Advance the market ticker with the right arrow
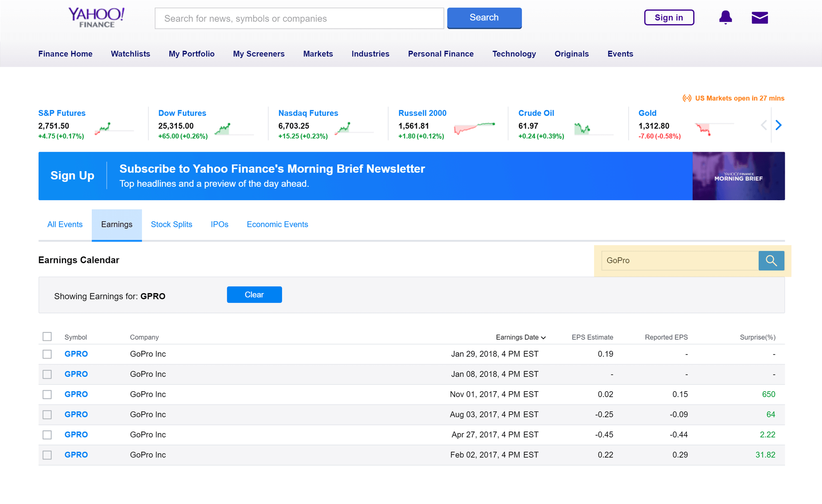 coord(779,125)
